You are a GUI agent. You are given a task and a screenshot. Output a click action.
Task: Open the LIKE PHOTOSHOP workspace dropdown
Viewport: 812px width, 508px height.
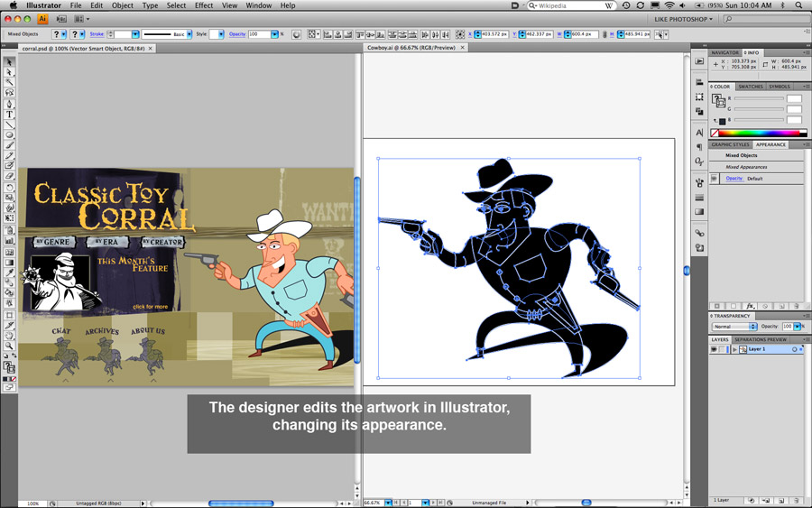[683, 19]
